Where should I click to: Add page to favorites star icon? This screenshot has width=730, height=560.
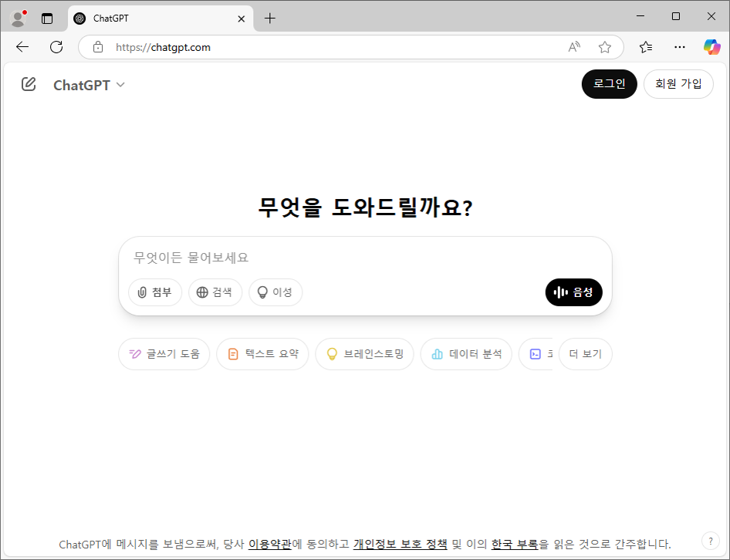(605, 47)
